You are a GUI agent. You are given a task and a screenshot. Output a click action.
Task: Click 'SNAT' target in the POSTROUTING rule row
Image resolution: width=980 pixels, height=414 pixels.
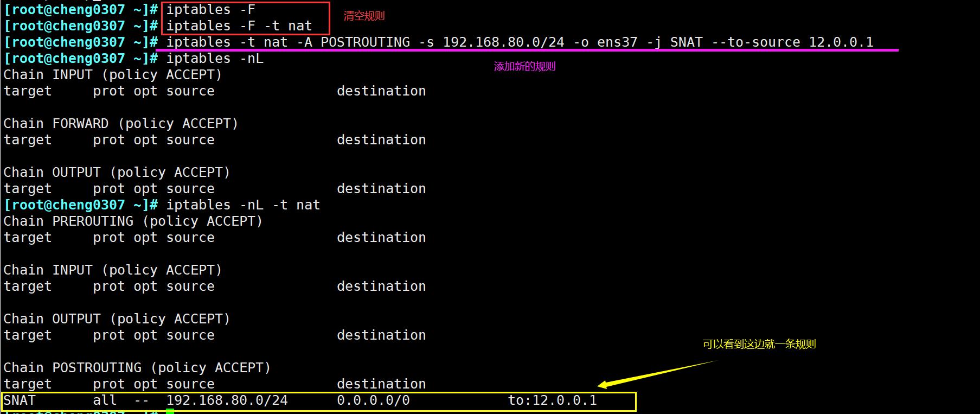click(x=20, y=400)
